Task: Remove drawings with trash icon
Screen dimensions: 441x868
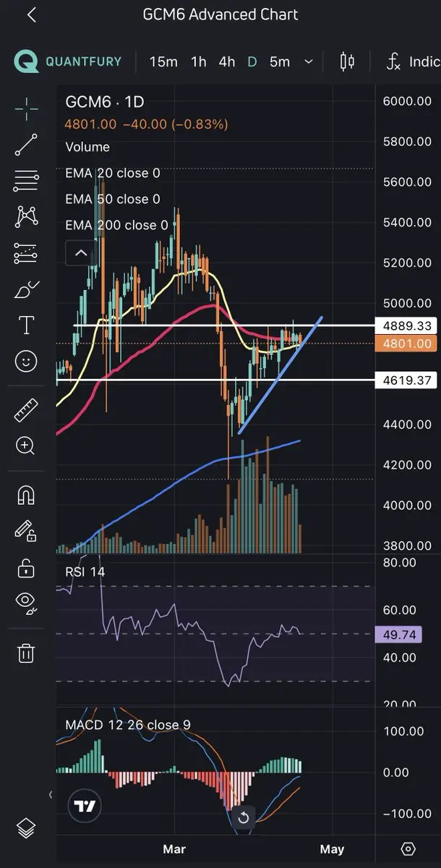Action: click(26, 652)
